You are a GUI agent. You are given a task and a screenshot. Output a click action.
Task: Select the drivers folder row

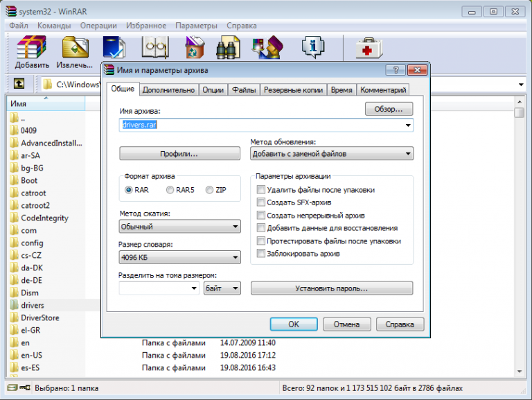[x=54, y=305]
